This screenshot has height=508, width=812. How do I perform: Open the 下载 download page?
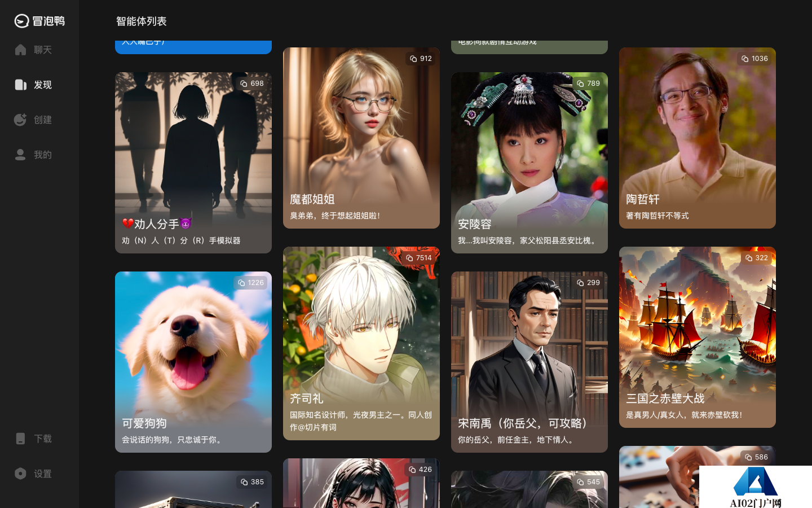[x=33, y=439]
